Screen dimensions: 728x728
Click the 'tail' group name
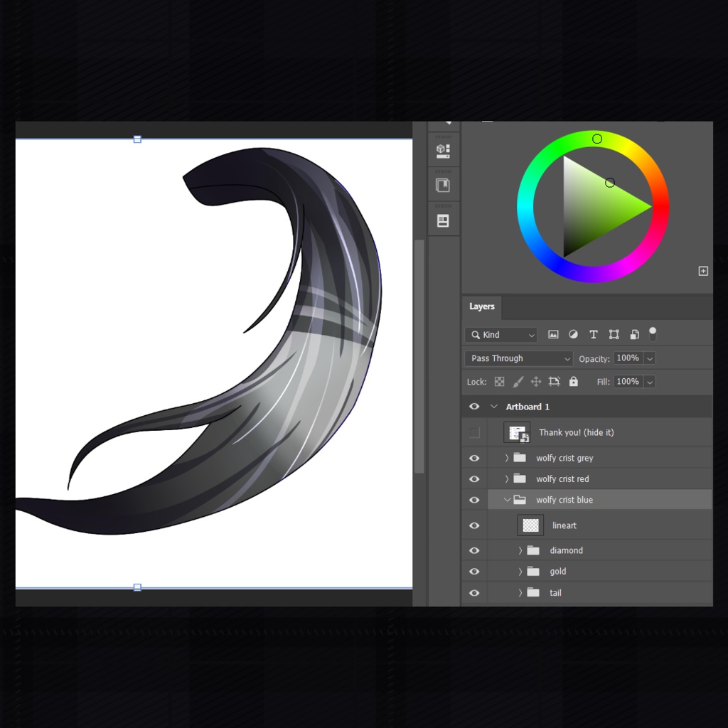pos(555,593)
